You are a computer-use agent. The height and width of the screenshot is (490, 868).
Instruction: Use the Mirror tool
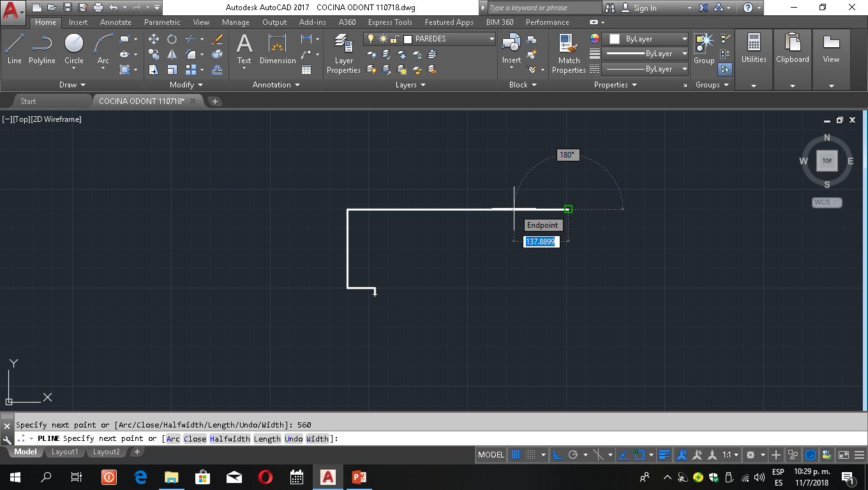pyautogui.click(x=172, y=54)
